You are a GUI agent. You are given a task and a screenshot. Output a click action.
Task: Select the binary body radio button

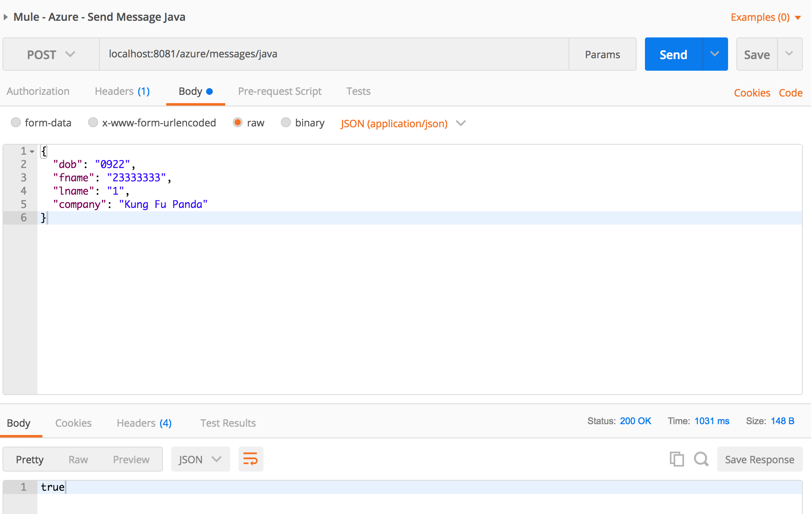pyautogui.click(x=286, y=122)
